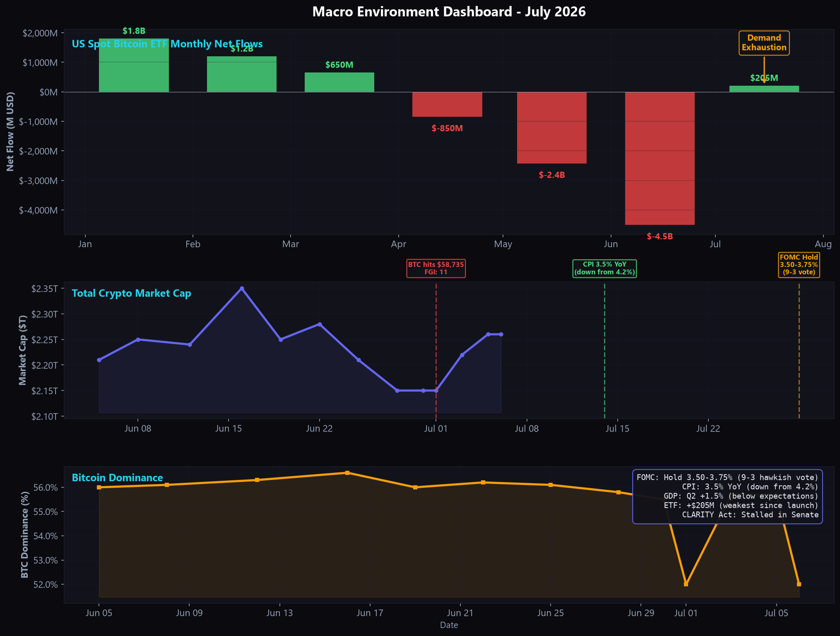Click the Net Flow (M USD) axis title
The width and height of the screenshot is (840, 636).
click(x=10, y=132)
